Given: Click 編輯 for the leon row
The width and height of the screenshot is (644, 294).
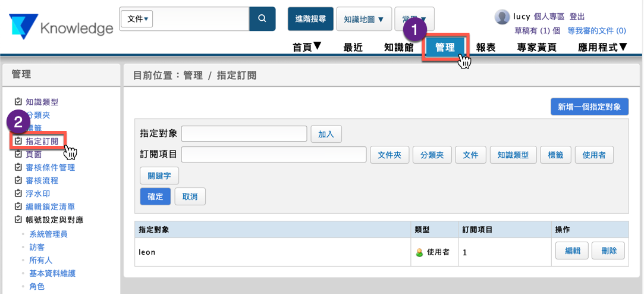Looking at the screenshot, I should 572,251.
